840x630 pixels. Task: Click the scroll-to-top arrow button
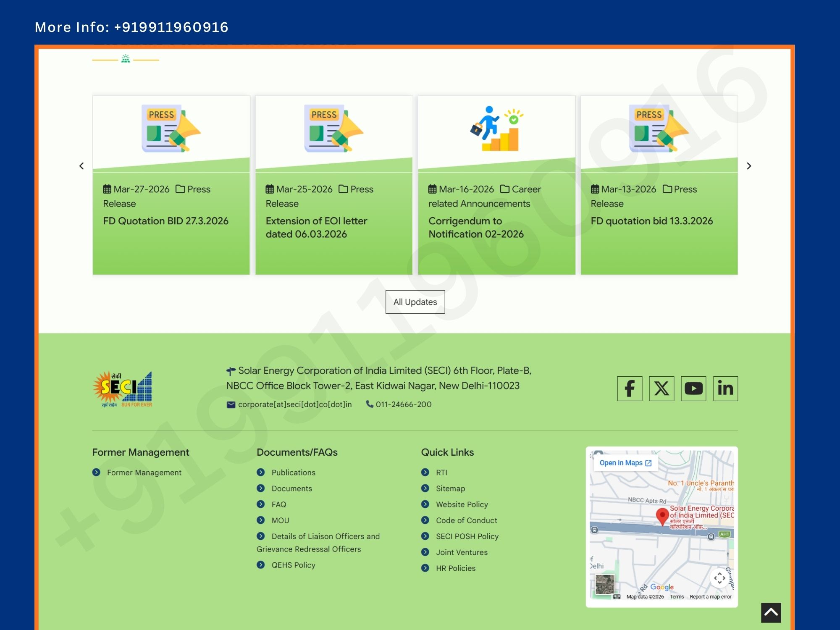click(771, 612)
